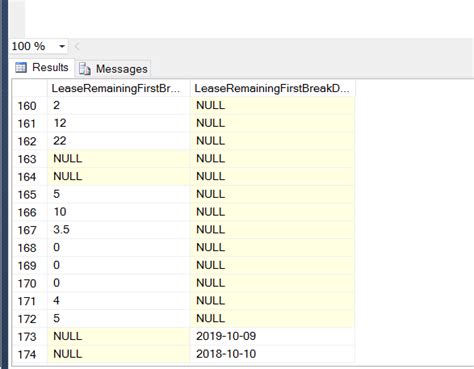Click the cell with value 5 in row 172
This screenshot has width=474, height=369.
[x=118, y=319]
